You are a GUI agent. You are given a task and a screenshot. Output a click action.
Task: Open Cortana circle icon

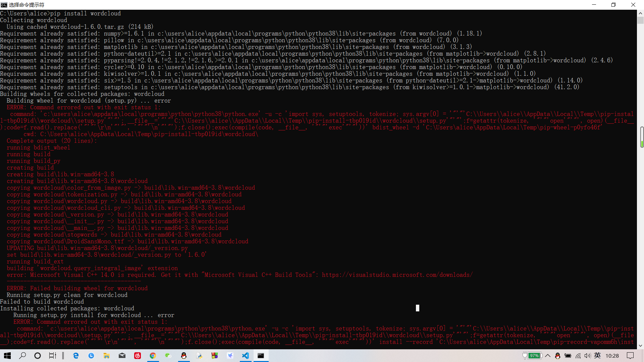pyautogui.click(x=38, y=356)
